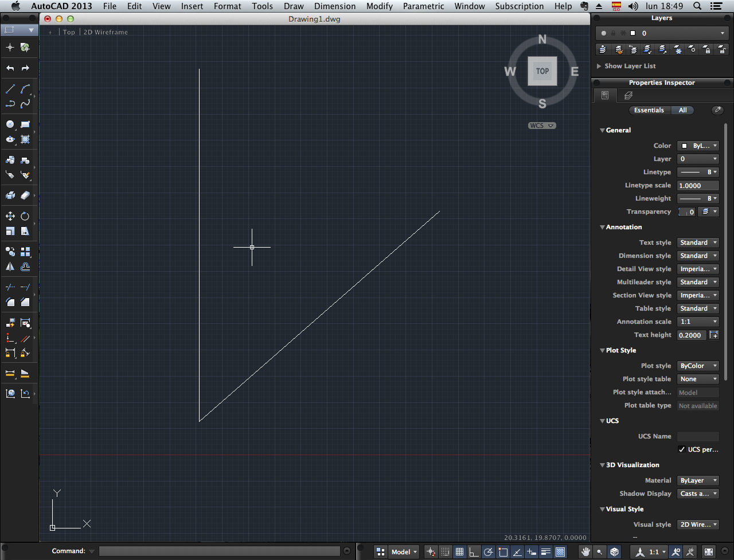
Task: Open the Modify menu
Action: (380, 6)
